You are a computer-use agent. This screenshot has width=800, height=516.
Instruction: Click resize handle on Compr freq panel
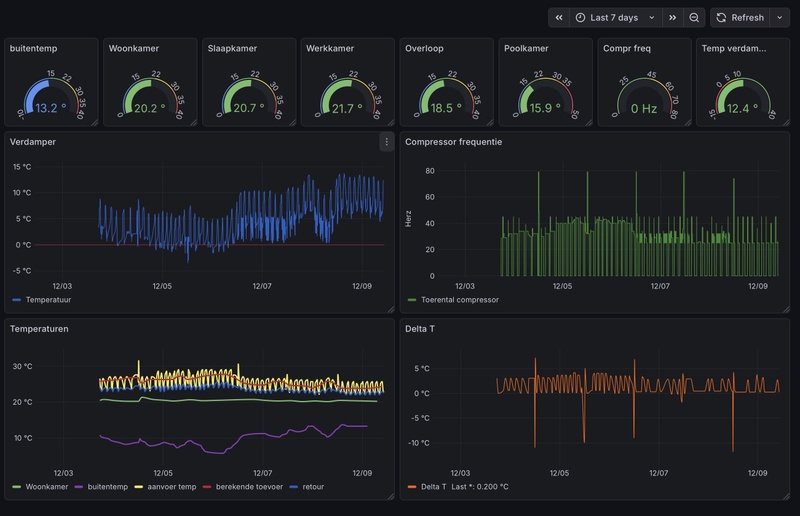point(687,122)
